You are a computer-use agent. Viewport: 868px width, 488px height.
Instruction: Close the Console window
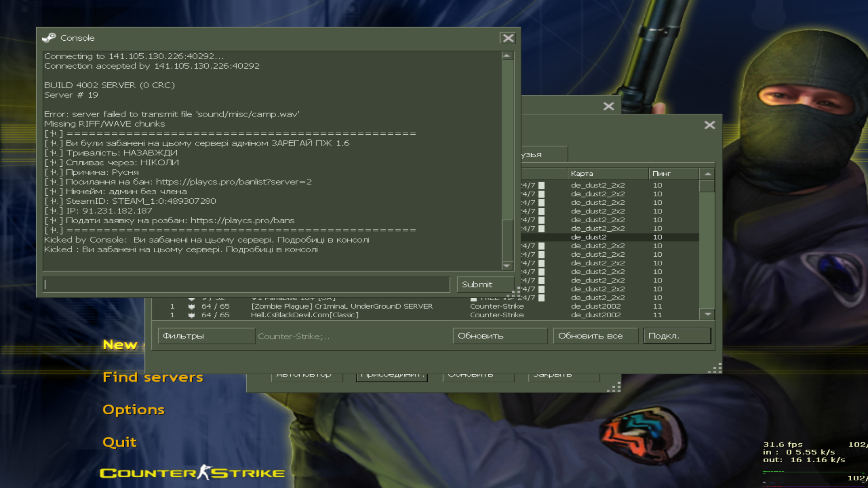(x=508, y=38)
